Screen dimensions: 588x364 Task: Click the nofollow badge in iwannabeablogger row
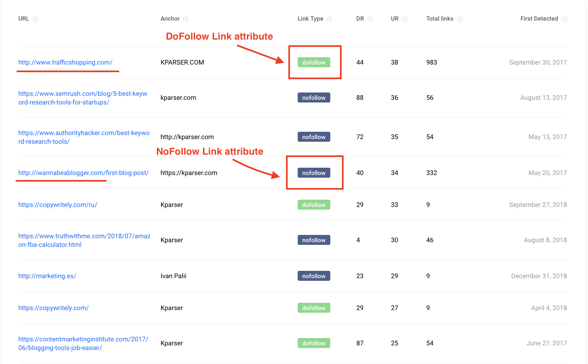(314, 173)
